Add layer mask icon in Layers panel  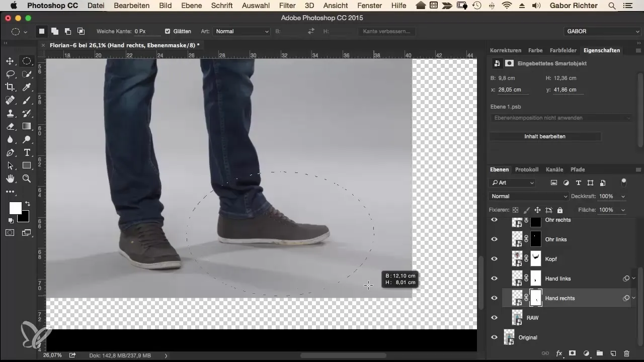click(573, 353)
